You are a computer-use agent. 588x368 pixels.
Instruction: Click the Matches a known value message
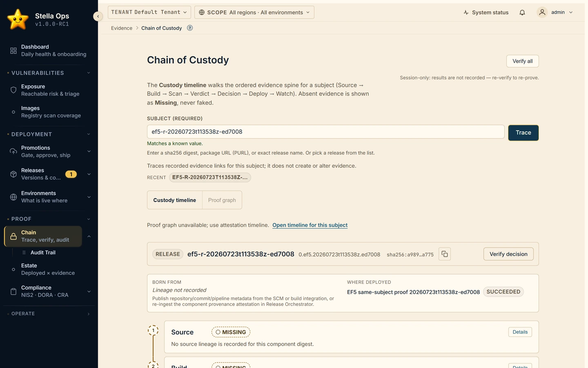click(x=175, y=144)
